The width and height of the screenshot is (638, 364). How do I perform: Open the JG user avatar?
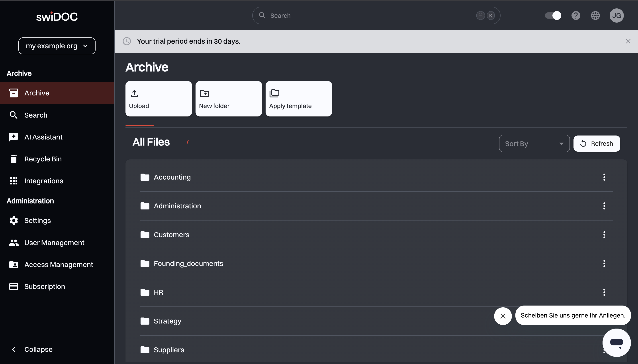616,15
